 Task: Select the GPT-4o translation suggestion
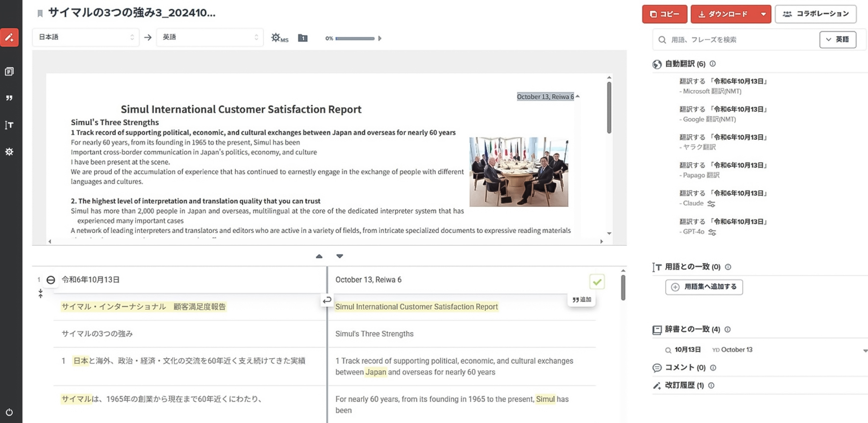723,226
